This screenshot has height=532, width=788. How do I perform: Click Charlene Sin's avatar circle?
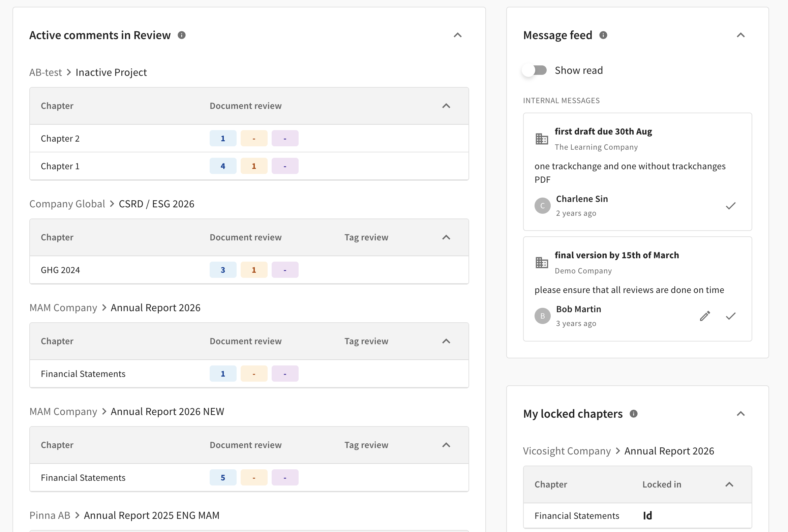click(x=543, y=206)
